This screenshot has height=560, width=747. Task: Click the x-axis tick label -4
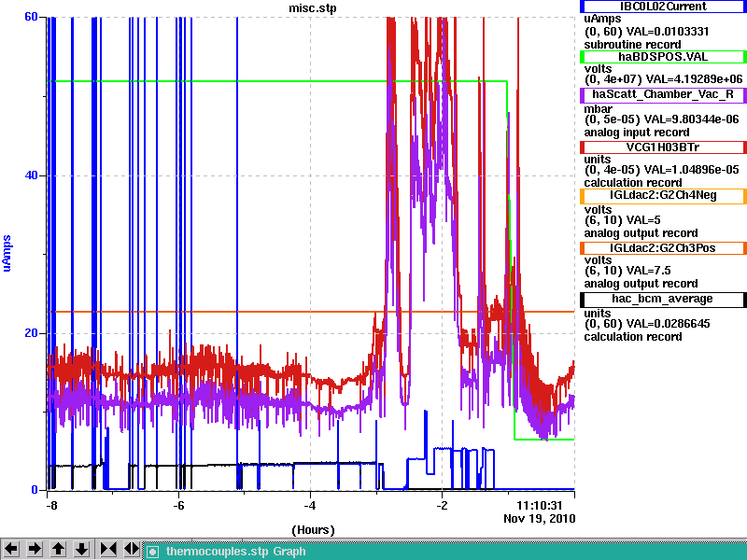click(310, 505)
